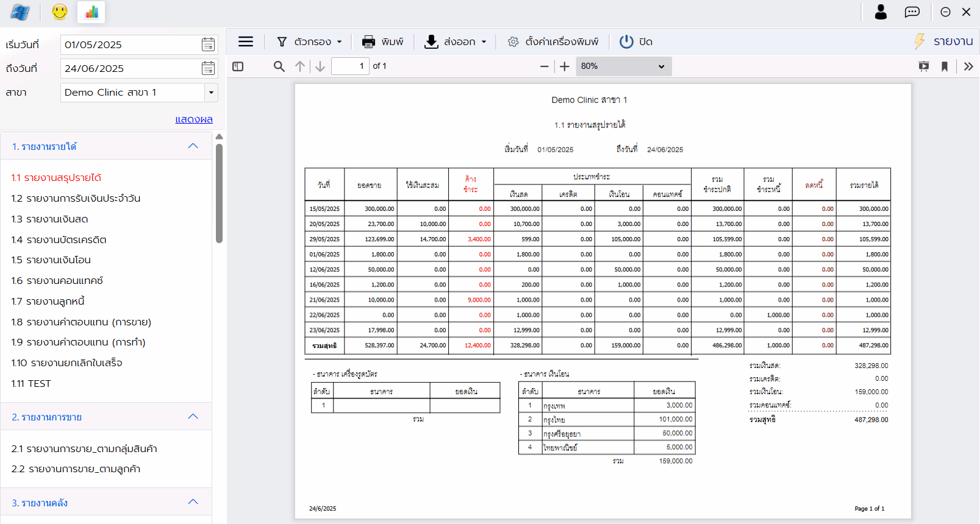The image size is (980, 524).
Task: Open the user account icon
Action: (x=881, y=12)
